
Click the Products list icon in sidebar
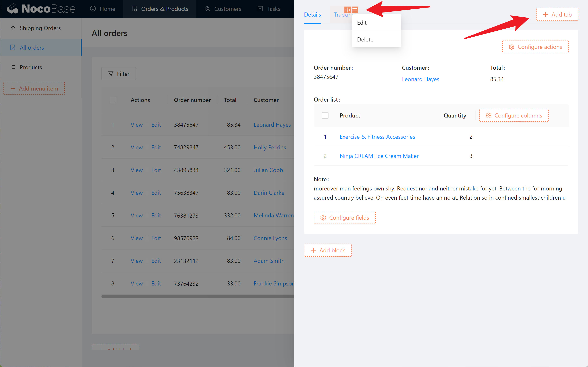(13, 67)
